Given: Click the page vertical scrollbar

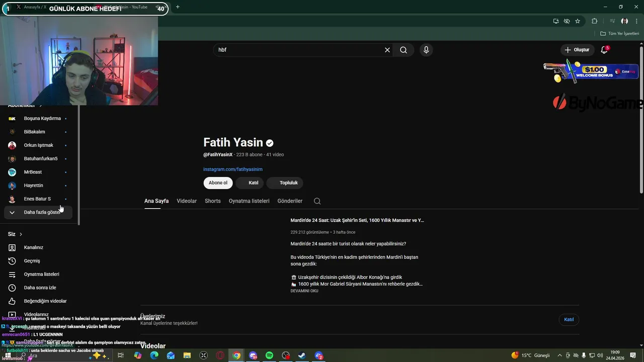Looking at the screenshot, I should pyautogui.click(x=641, y=119).
